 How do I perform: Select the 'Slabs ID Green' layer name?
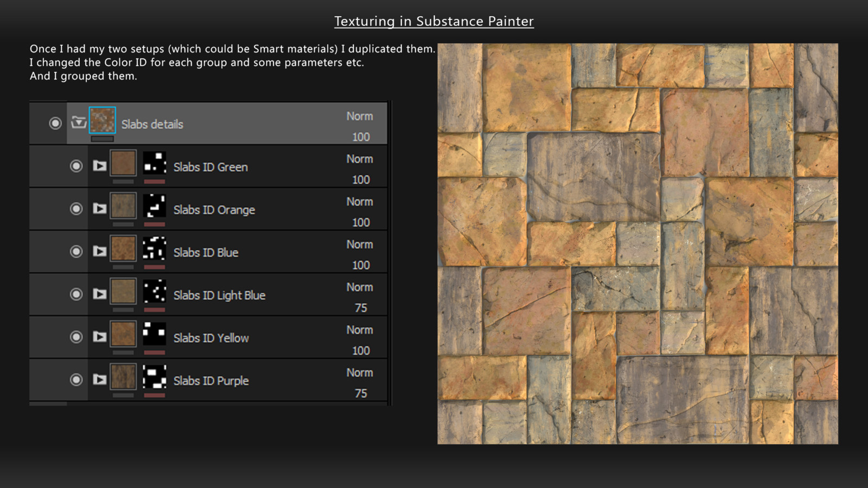[210, 167]
